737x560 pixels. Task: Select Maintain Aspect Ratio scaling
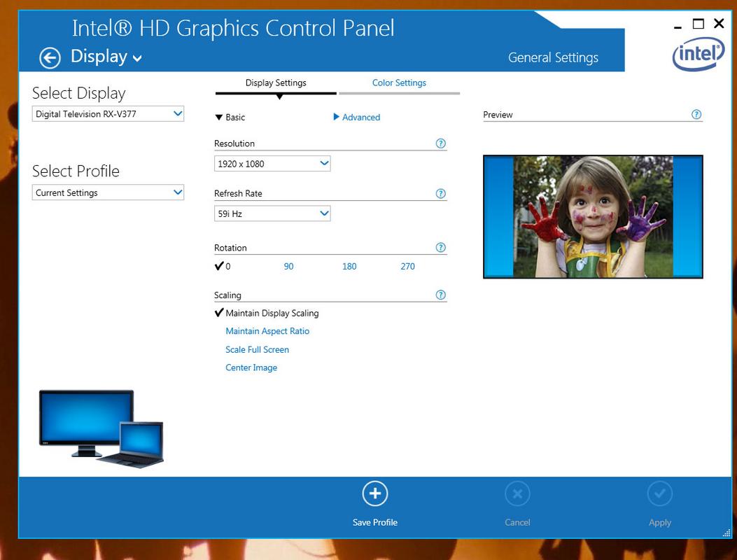(267, 331)
